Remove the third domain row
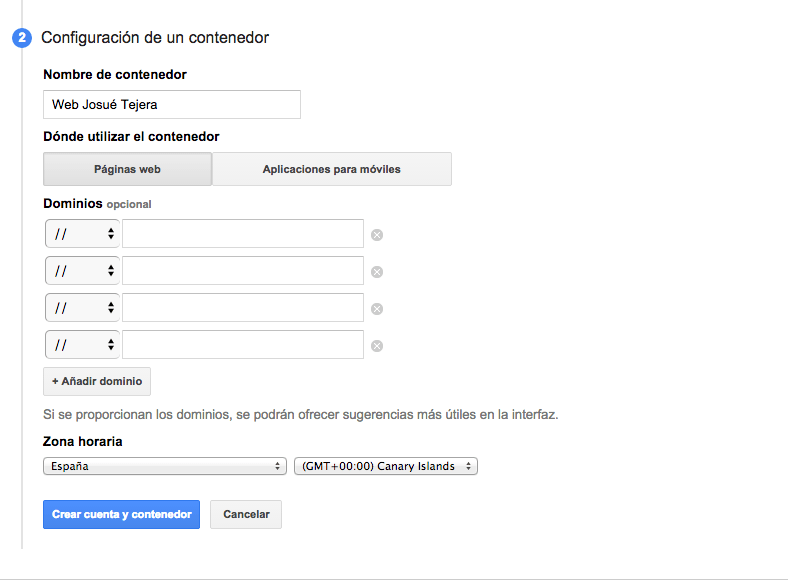The image size is (788, 580). tap(377, 309)
